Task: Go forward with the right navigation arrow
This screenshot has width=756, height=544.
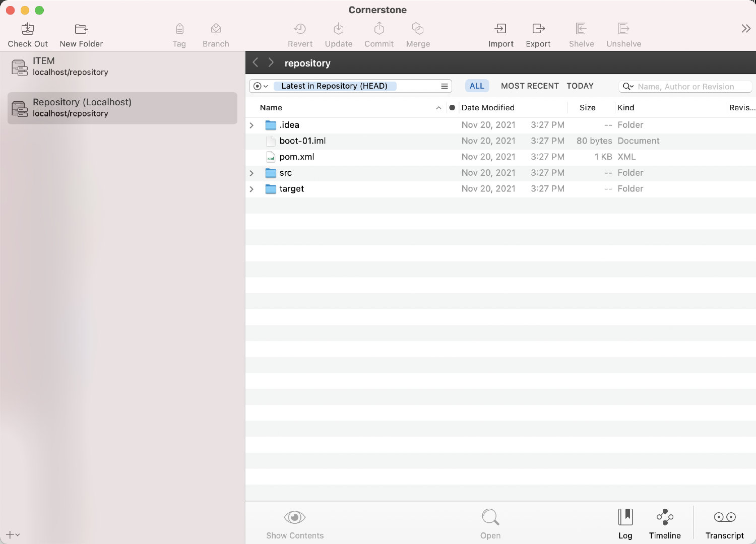Action: click(x=271, y=62)
